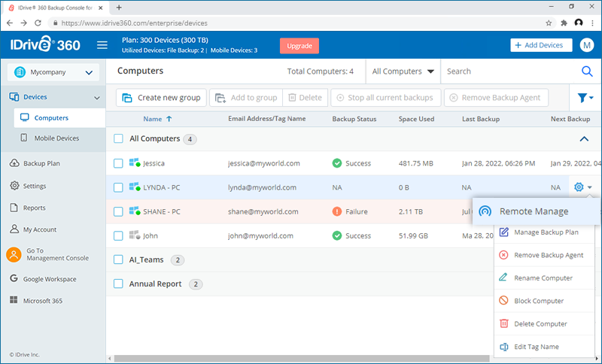The height and width of the screenshot is (364, 602).
Task: Click Stop all current backups
Action: tap(385, 98)
